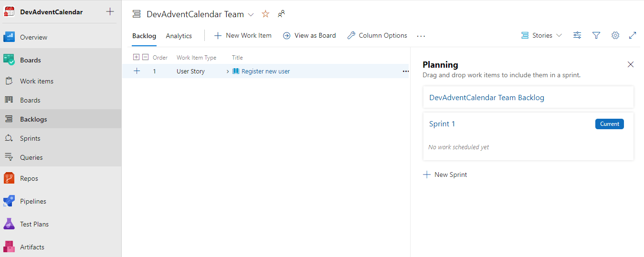Open the Stories backlog level dropdown
The width and height of the screenshot is (644, 257).
tap(542, 35)
